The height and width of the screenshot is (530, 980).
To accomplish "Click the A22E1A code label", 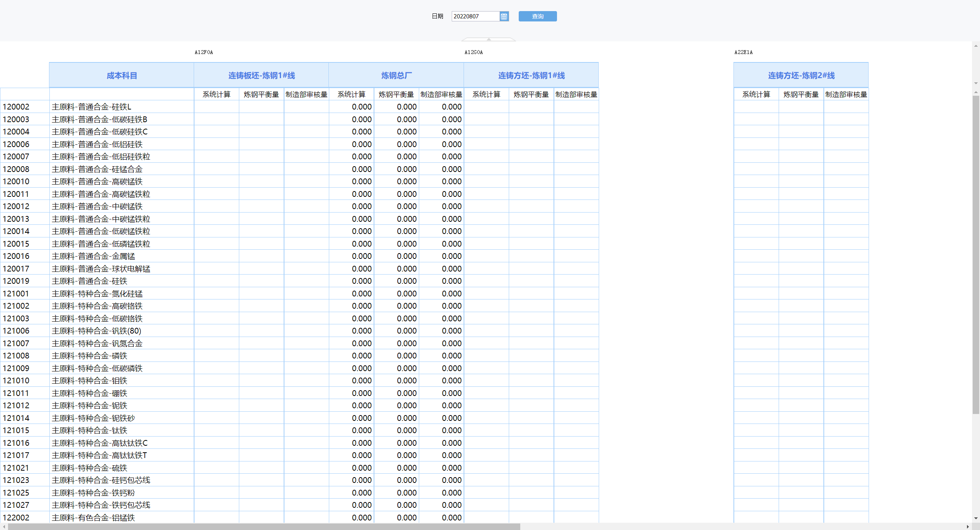I will [744, 52].
